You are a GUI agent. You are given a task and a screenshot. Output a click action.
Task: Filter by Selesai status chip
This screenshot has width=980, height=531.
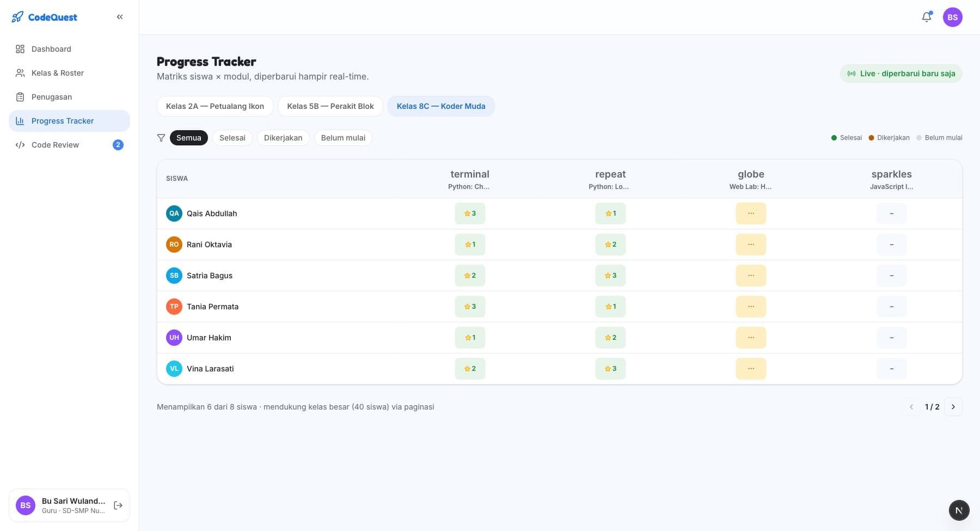[232, 138]
